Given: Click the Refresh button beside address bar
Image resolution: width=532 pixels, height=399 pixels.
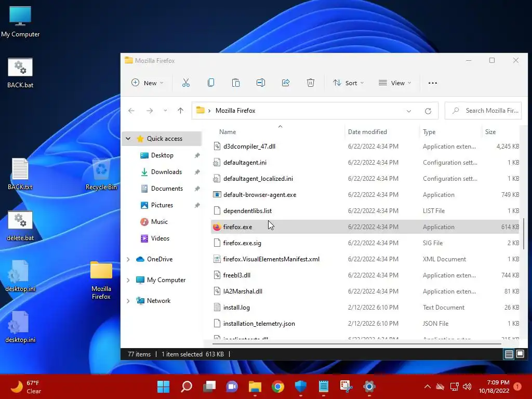Looking at the screenshot, I should (x=428, y=111).
